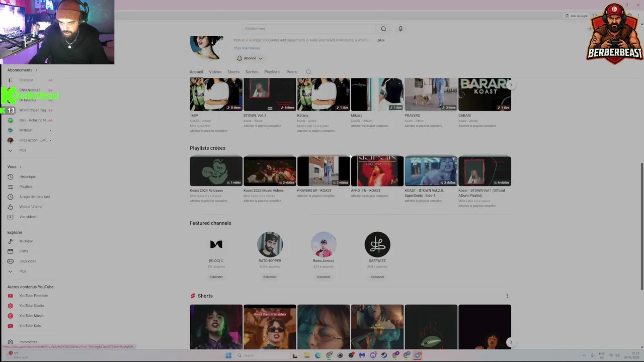Subscribe to [BLOC] C channel
This screenshot has height=362, width=644.
click(x=216, y=277)
